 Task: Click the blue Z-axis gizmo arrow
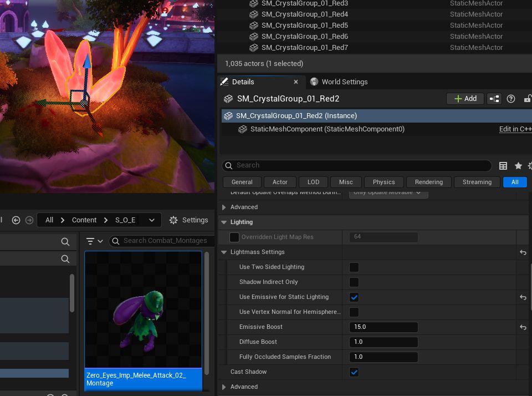(x=87, y=60)
